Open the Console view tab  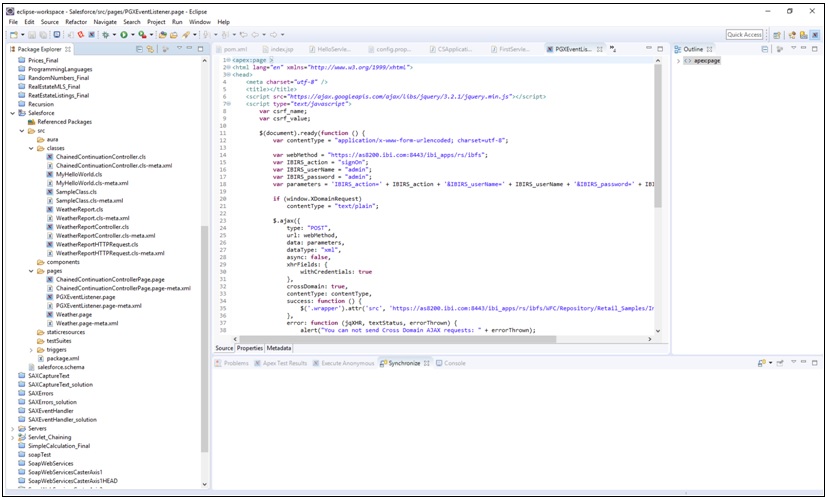(451, 363)
